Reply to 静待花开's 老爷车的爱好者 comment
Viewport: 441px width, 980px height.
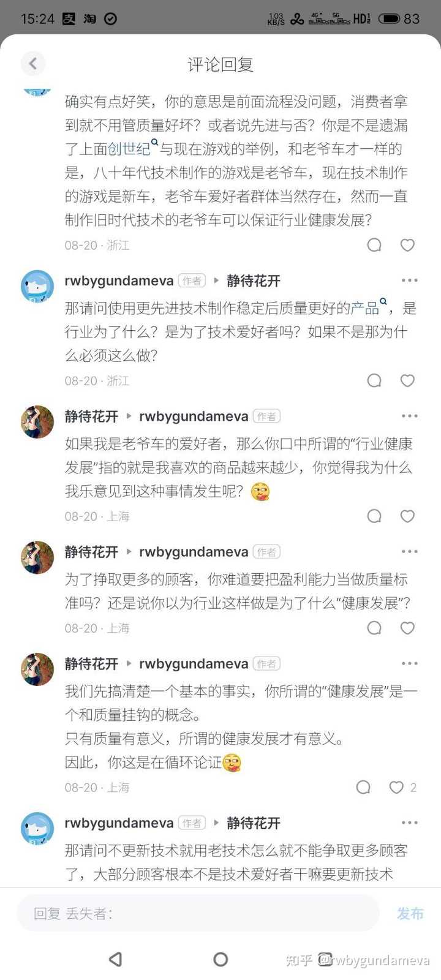point(374,516)
